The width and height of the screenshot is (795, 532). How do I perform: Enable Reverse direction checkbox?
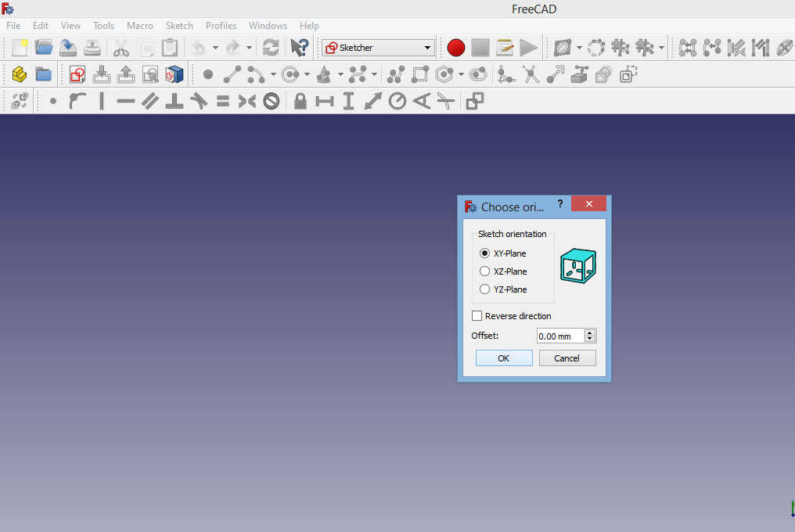[x=477, y=316]
